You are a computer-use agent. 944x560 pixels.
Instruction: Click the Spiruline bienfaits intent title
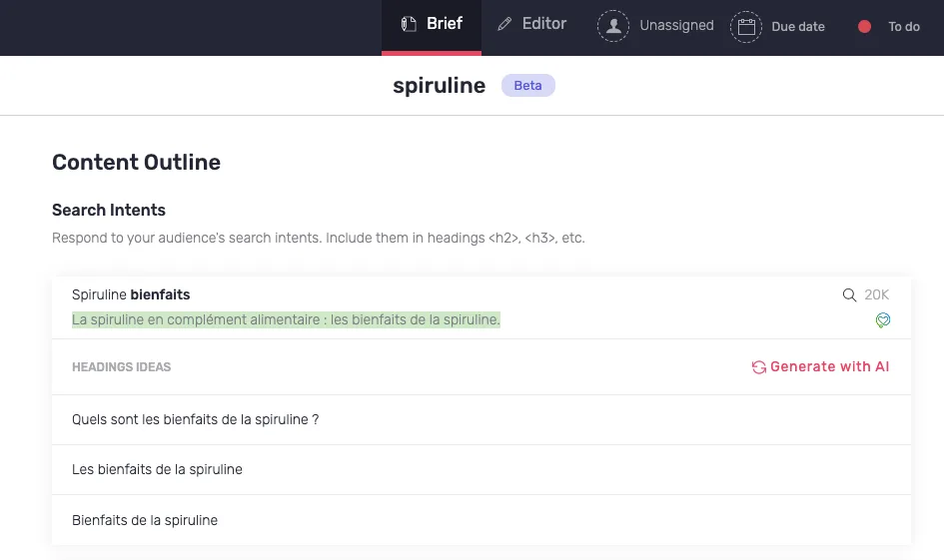[x=131, y=294]
